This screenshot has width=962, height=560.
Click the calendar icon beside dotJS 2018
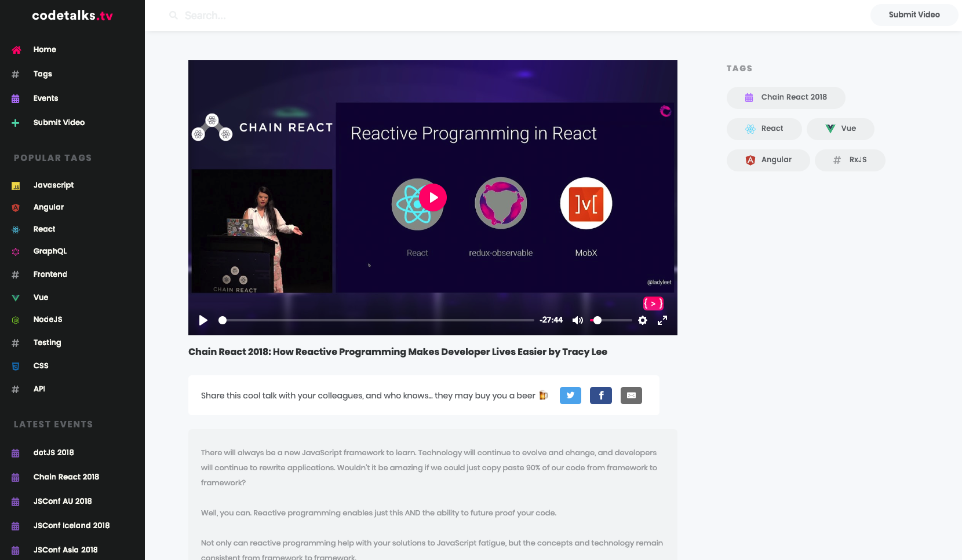(16, 453)
